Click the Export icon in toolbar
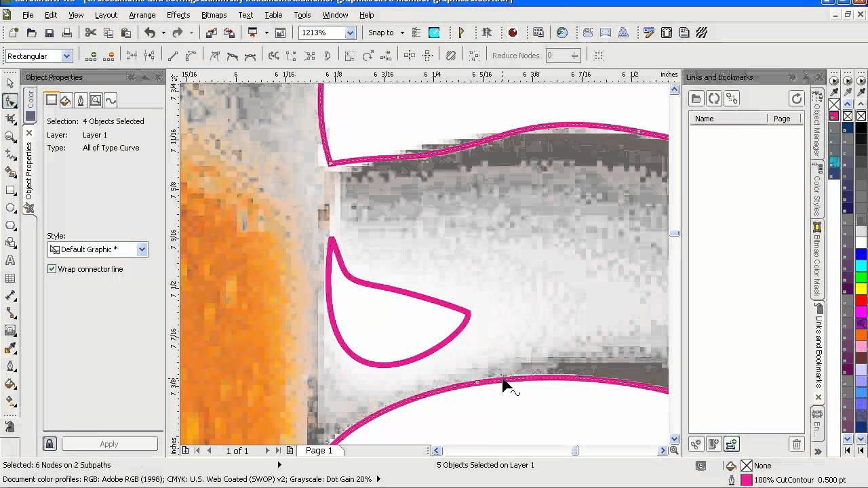 (229, 33)
